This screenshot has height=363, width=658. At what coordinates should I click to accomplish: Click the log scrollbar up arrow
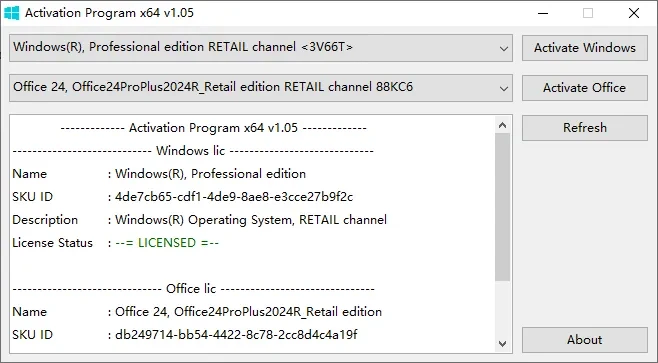(502, 125)
